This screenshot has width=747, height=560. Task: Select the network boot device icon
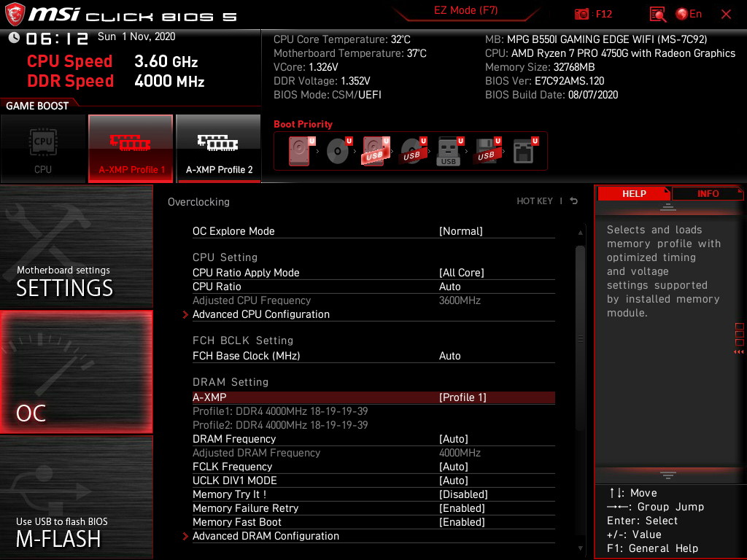pyautogui.click(x=525, y=151)
